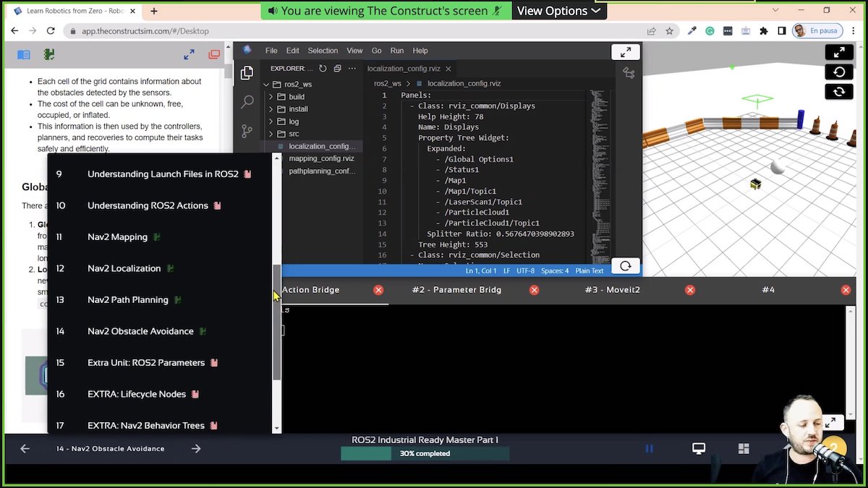Open unit 9 Understanding Launch Files in ROS2
The height and width of the screenshot is (488, 868).
163,174
